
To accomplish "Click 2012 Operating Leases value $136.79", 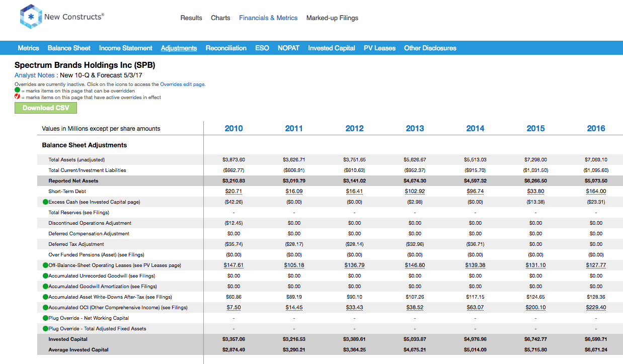I will click(x=354, y=265).
